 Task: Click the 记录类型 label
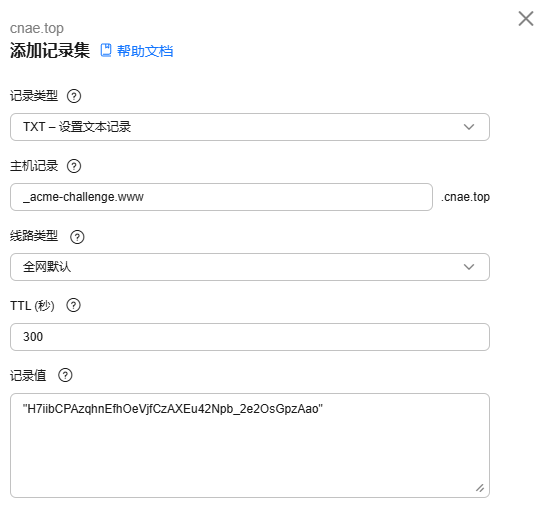(x=34, y=96)
